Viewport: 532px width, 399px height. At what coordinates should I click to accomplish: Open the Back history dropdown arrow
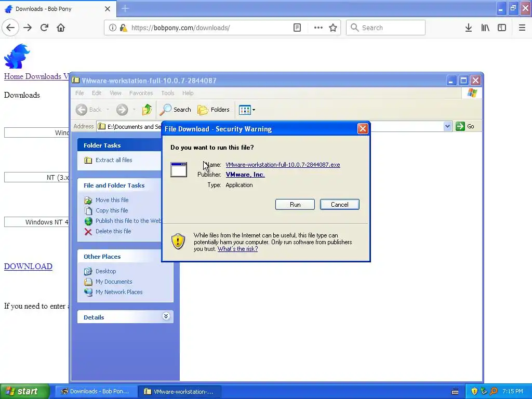point(108,109)
